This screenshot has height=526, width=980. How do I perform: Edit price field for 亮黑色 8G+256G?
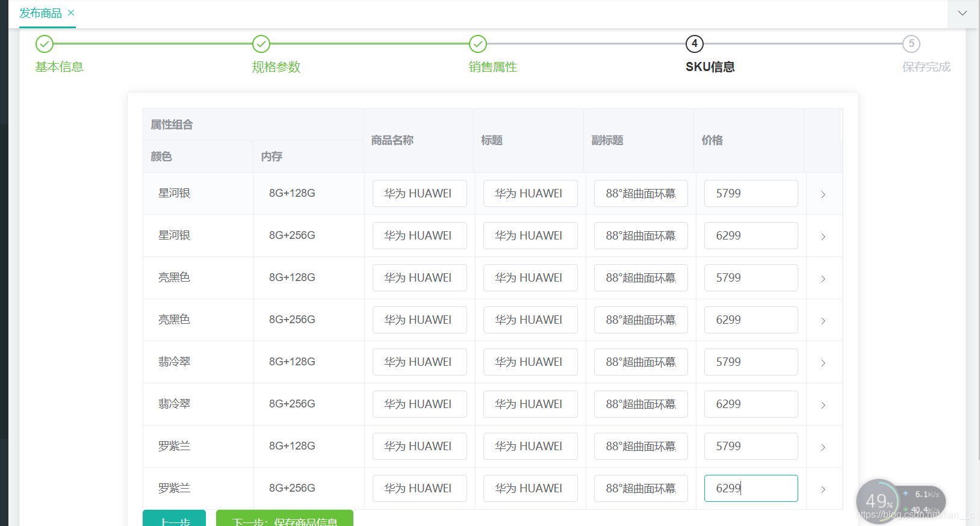click(x=751, y=320)
